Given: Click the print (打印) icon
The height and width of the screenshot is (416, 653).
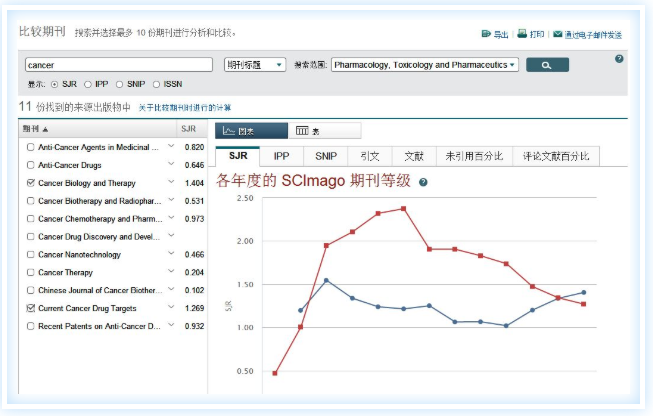Looking at the screenshot, I should tap(522, 34).
